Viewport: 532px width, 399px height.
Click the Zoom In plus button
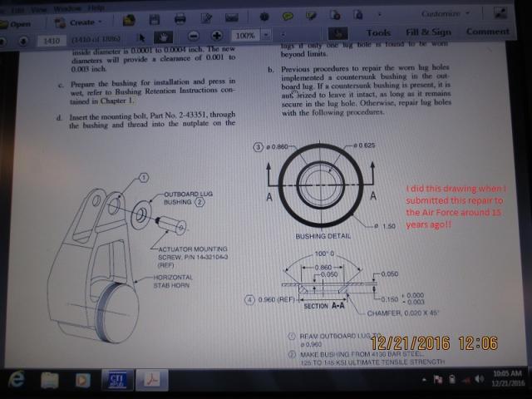coord(216,37)
